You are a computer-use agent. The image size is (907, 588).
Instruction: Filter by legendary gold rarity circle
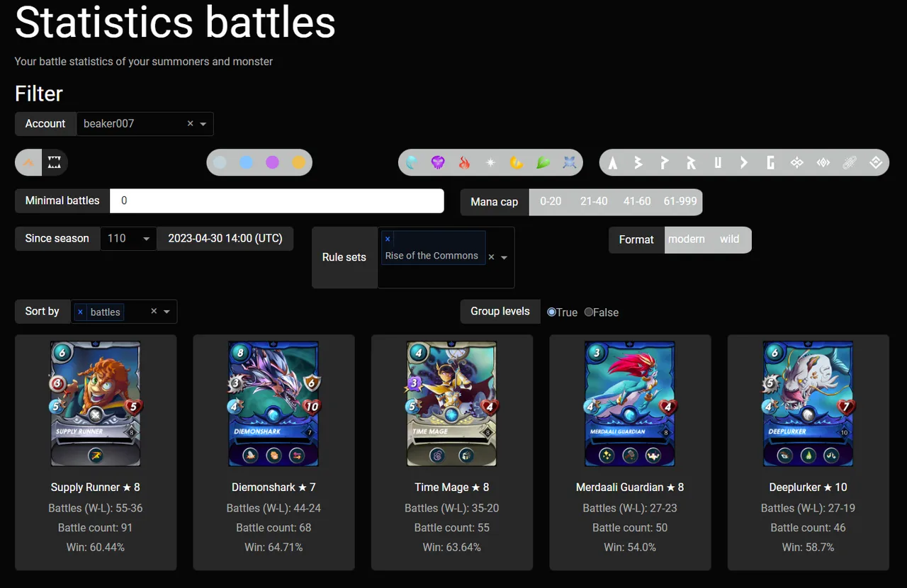pyautogui.click(x=299, y=163)
